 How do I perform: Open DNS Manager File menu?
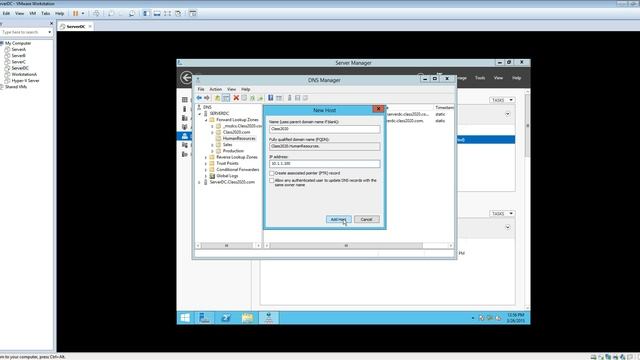pos(201,89)
